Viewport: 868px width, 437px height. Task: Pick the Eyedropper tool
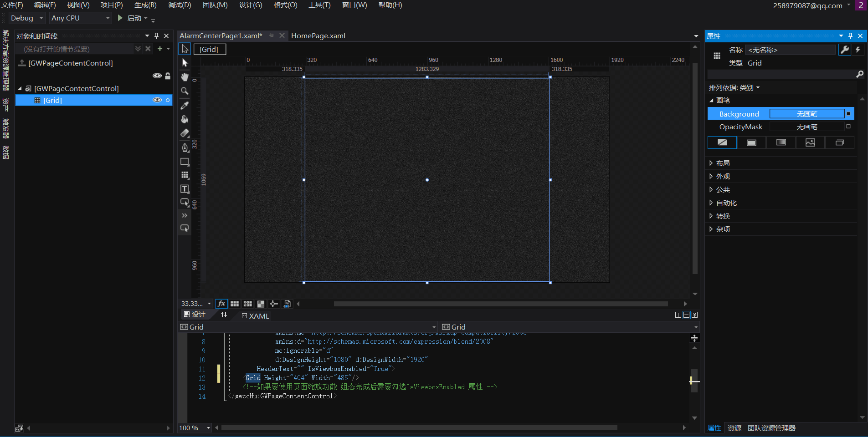click(185, 105)
